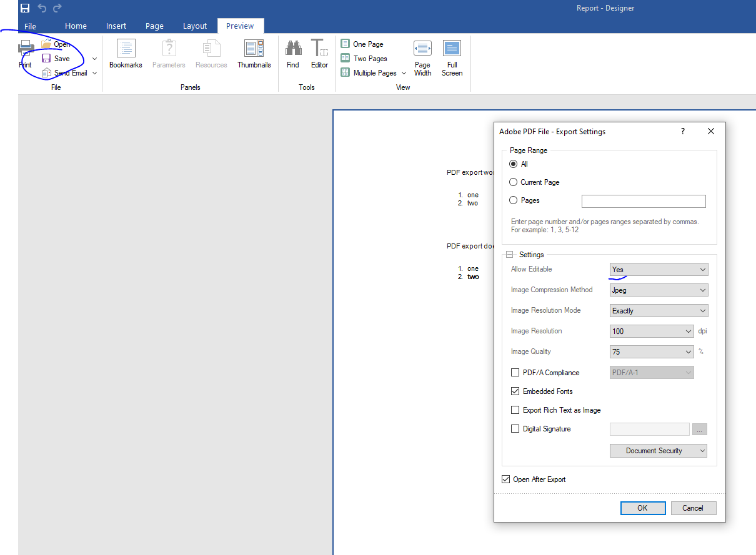
Task: Click the Find binoculars tool
Action: click(x=293, y=49)
